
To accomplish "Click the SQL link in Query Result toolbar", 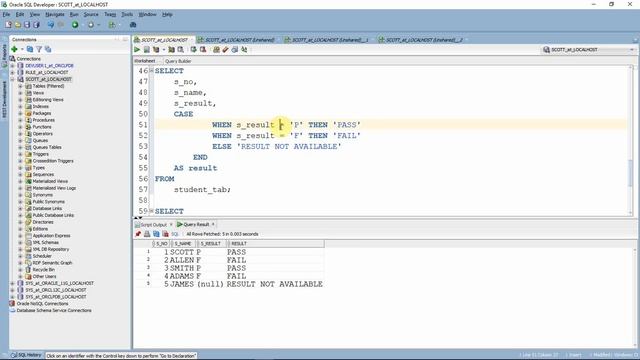I will 175,234.
